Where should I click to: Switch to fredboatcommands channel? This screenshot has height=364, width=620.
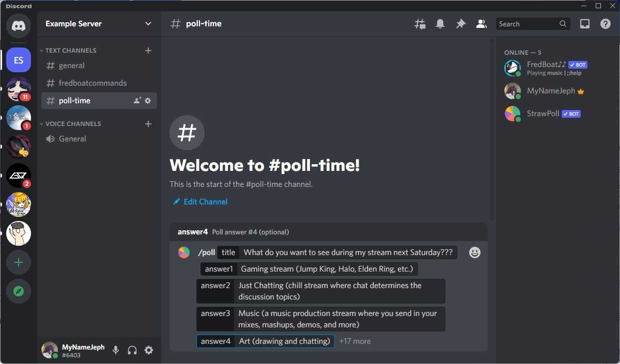tap(92, 83)
